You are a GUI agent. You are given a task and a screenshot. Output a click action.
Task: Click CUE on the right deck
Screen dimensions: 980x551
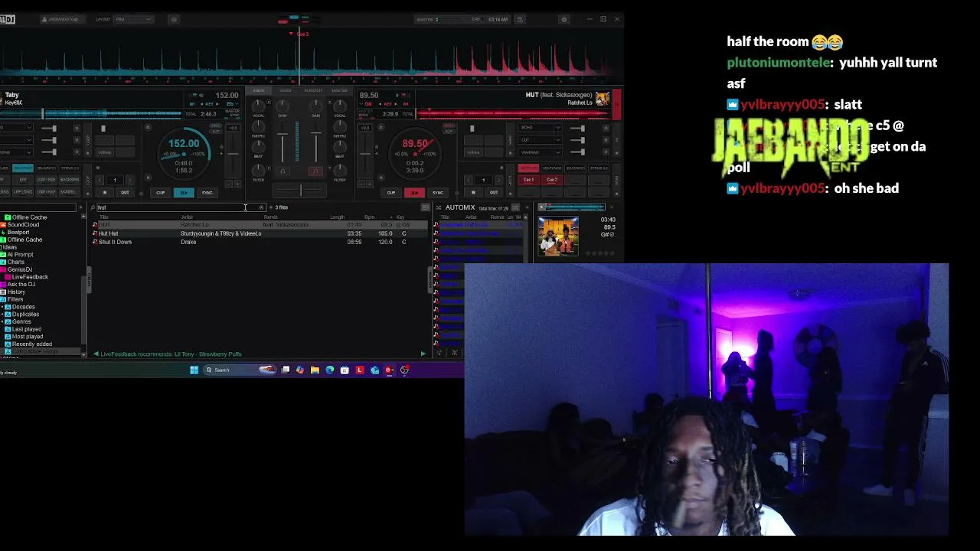click(391, 193)
